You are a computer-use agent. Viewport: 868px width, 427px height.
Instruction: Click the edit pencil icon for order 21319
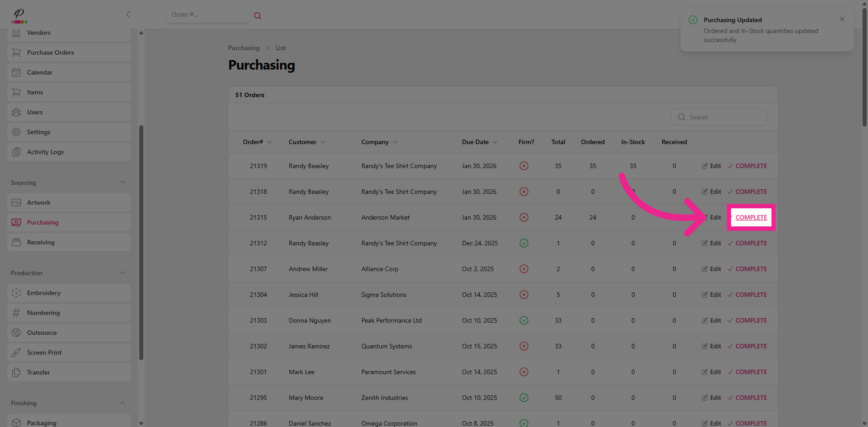pos(704,166)
